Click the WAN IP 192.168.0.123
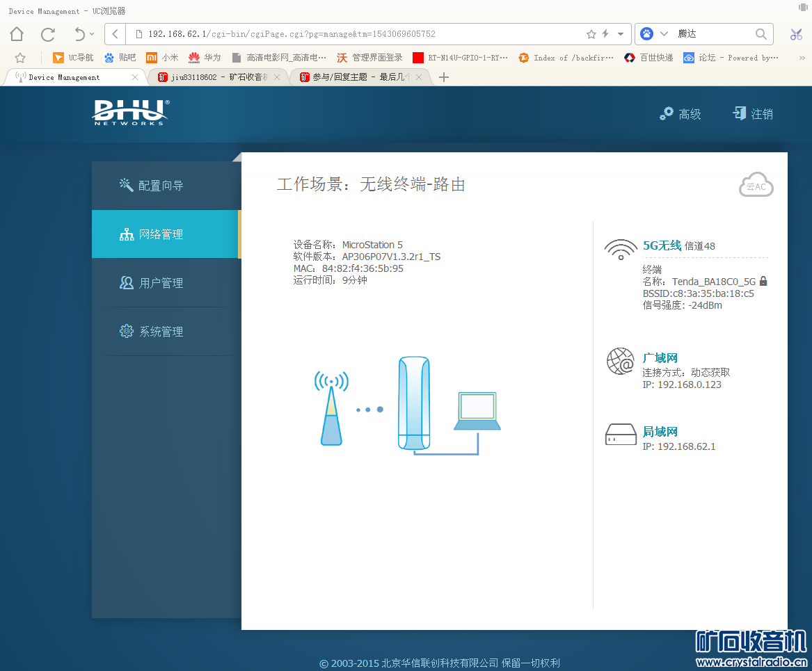The height and width of the screenshot is (671, 812). pyautogui.click(x=690, y=385)
